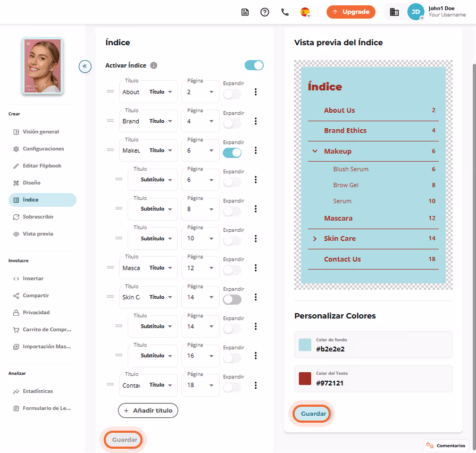Toggle Expandir for Mascara row
Screen dimensions: 476x453
[232, 270]
